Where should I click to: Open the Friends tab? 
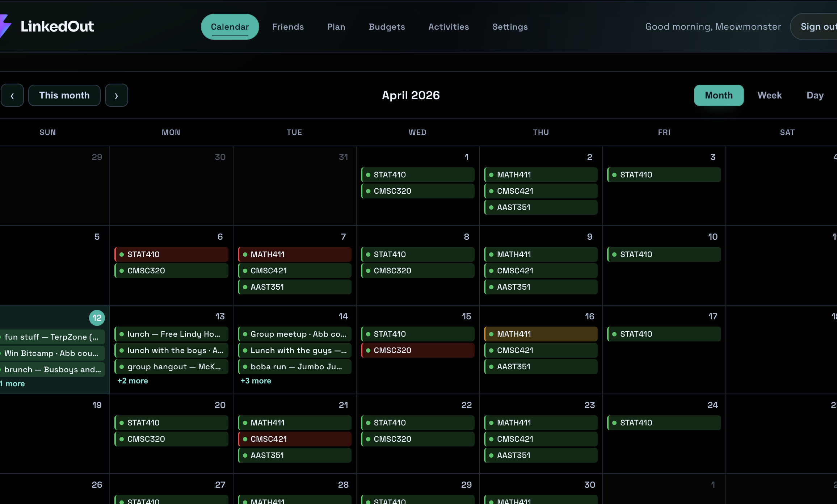click(x=288, y=27)
